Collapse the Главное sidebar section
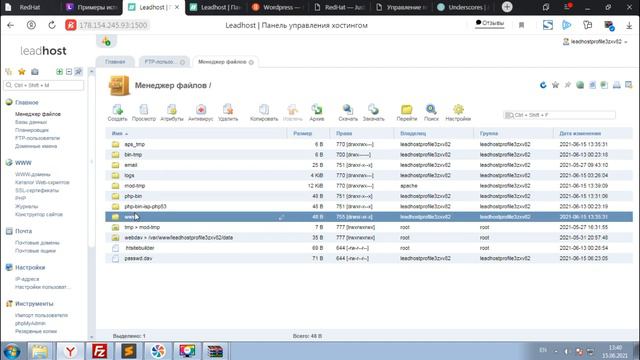Image resolution: width=640 pixels, height=360 pixels. click(x=27, y=102)
